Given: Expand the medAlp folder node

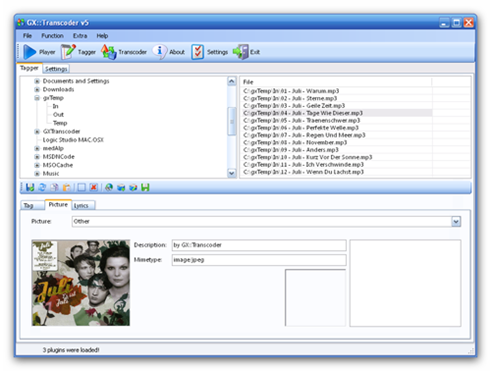Looking at the screenshot, I should click(x=37, y=148).
